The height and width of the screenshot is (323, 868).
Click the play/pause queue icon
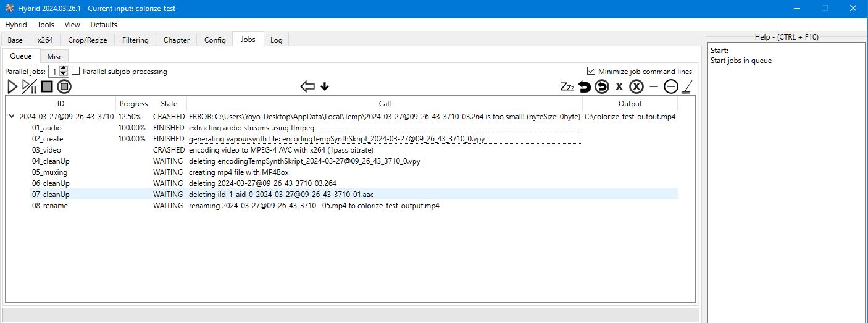(x=29, y=86)
